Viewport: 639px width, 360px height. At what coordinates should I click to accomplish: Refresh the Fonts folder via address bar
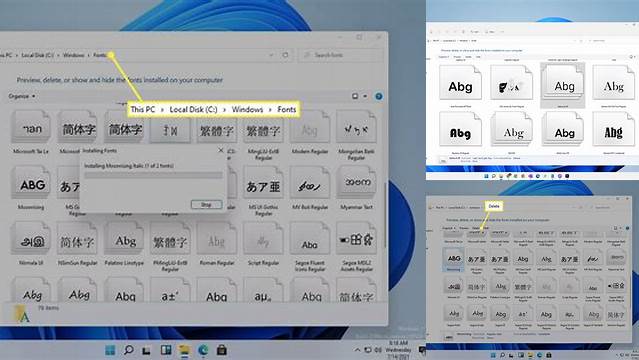pyautogui.click(x=285, y=55)
